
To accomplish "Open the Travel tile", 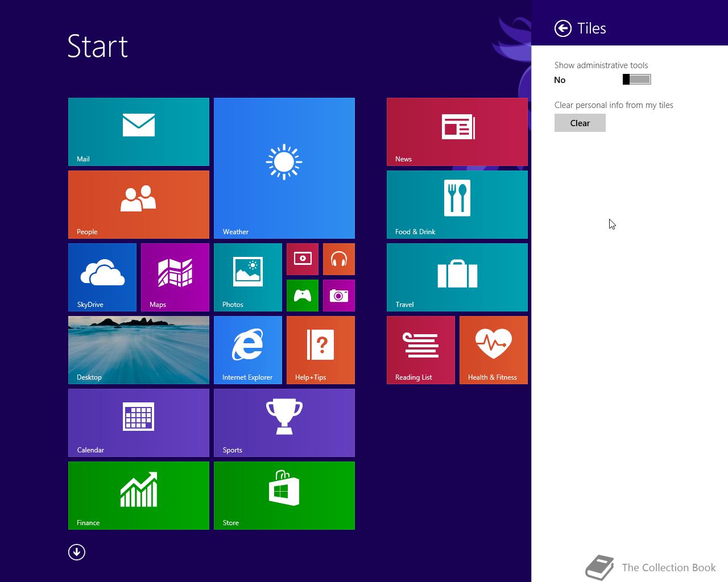I will 457,277.
